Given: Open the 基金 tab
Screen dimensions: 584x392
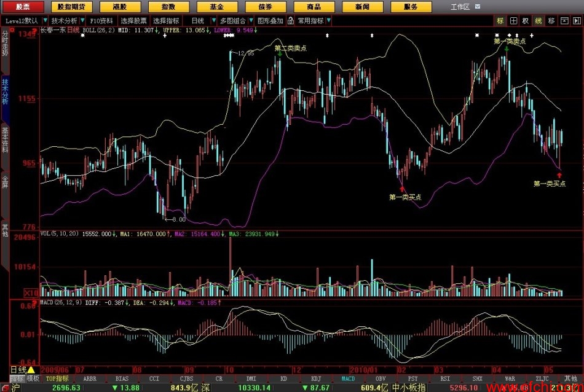Looking at the screenshot, I should click(x=217, y=7).
